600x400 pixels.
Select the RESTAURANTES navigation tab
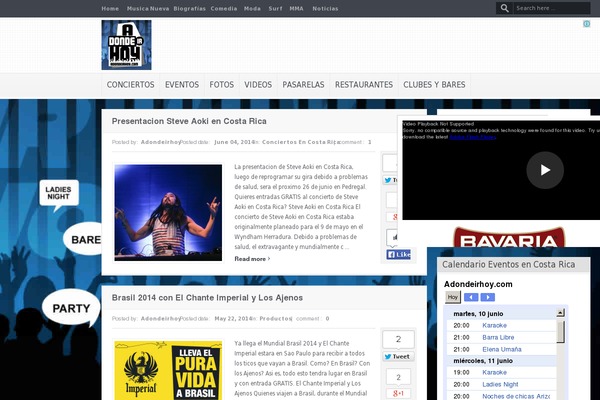364,85
